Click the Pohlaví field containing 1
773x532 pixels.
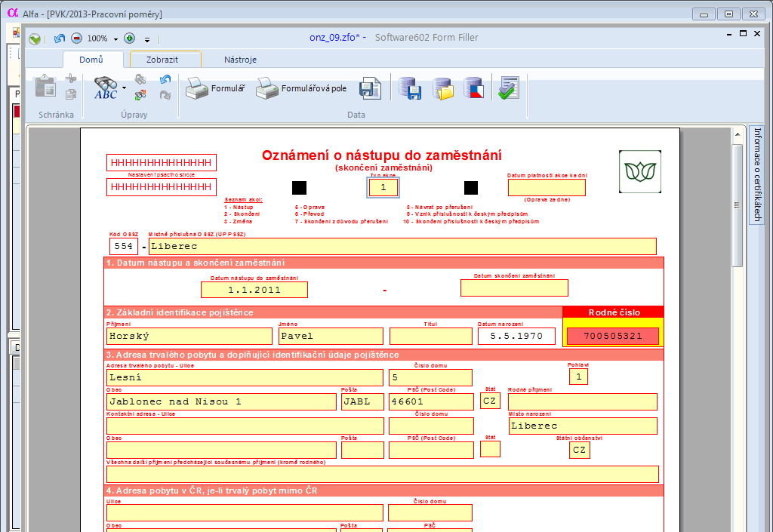[578, 377]
